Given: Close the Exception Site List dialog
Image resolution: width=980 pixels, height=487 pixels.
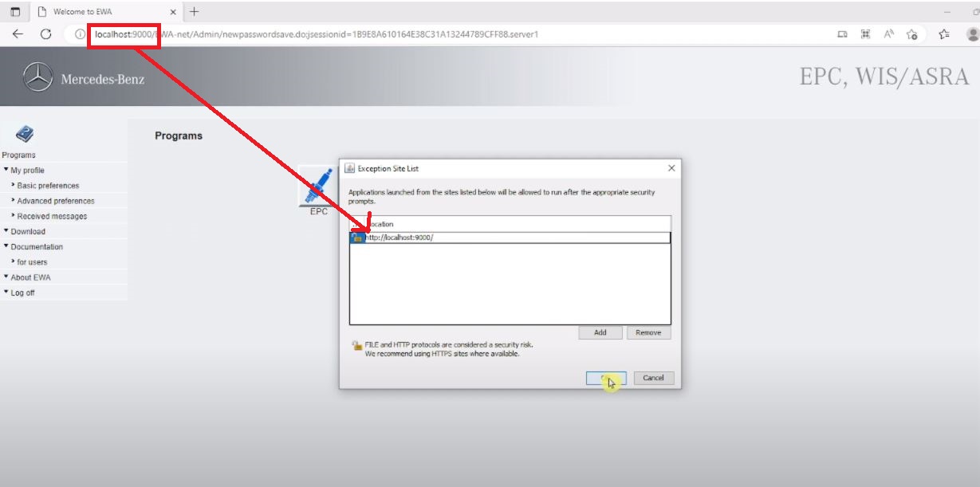Looking at the screenshot, I should [671, 168].
